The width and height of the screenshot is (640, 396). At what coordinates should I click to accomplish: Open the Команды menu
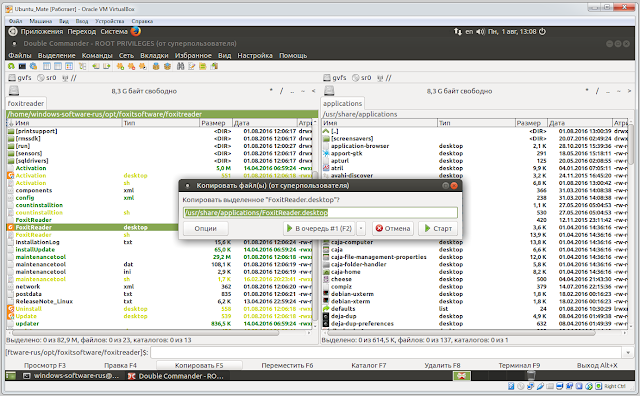tap(97, 56)
